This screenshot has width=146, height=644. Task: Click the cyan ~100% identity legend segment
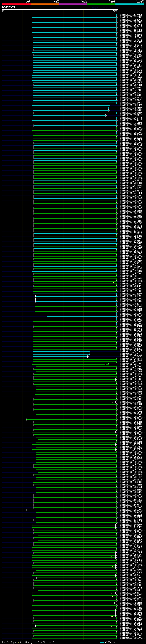[x=130, y=4]
